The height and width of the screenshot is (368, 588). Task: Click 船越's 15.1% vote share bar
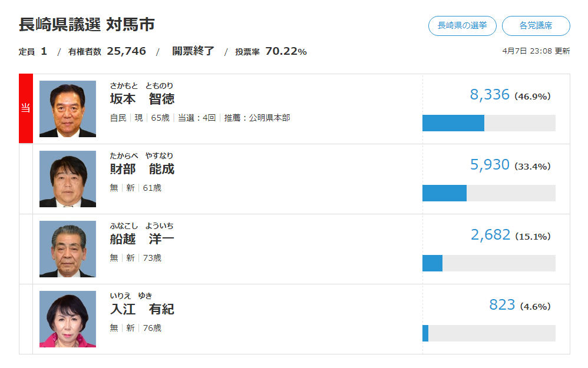pos(432,263)
